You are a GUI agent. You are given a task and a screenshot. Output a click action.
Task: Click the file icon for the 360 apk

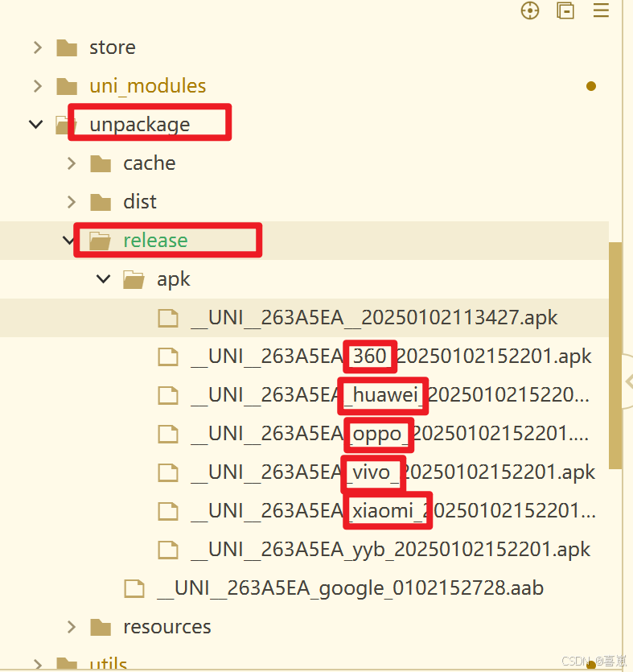coord(168,356)
